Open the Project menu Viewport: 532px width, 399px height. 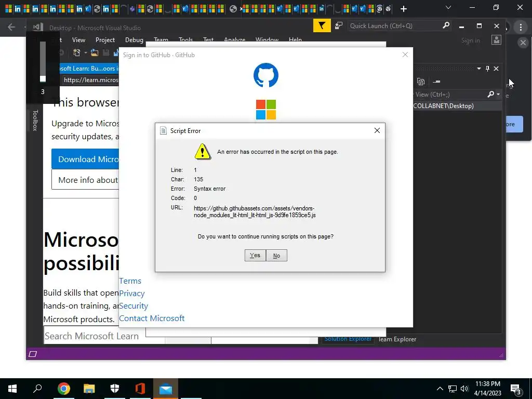[x=105, y=40]
